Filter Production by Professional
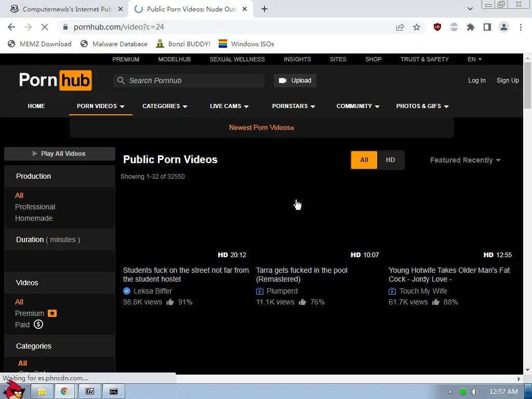Screen dimensions: 532x399 pos(35,207)
